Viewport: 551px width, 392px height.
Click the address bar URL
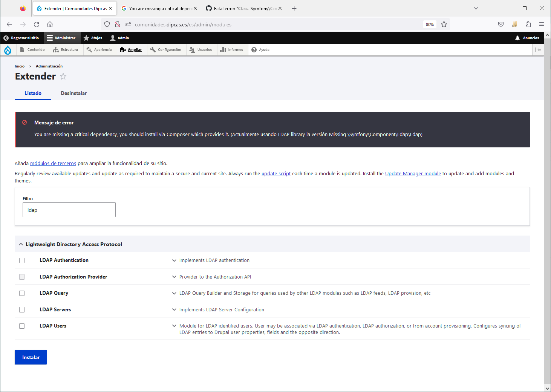[183, 25]
